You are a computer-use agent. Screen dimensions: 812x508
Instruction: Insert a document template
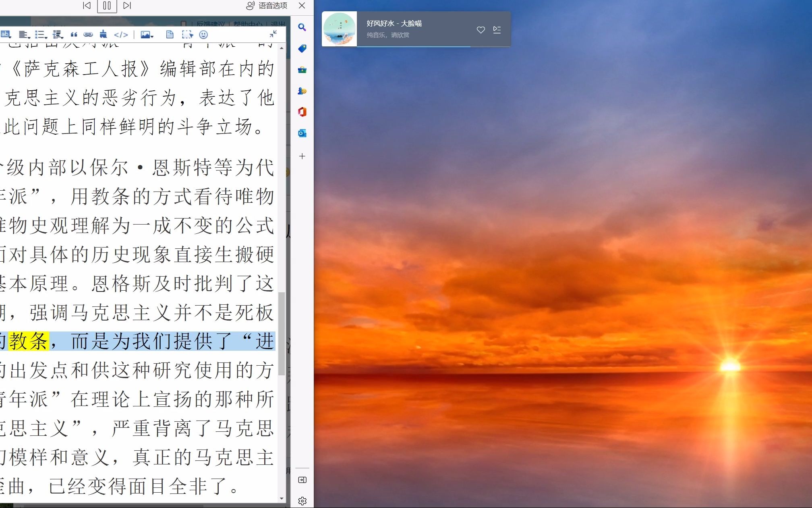[170, 35]
